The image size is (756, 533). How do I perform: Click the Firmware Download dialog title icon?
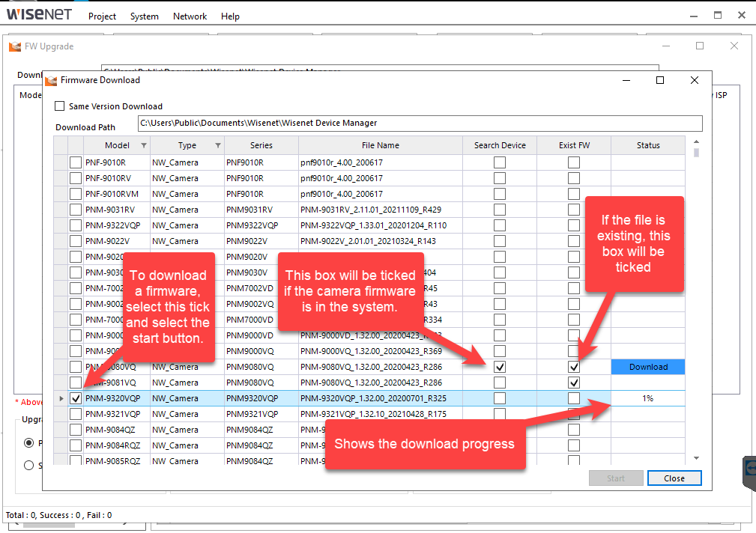tap(51, 80)
